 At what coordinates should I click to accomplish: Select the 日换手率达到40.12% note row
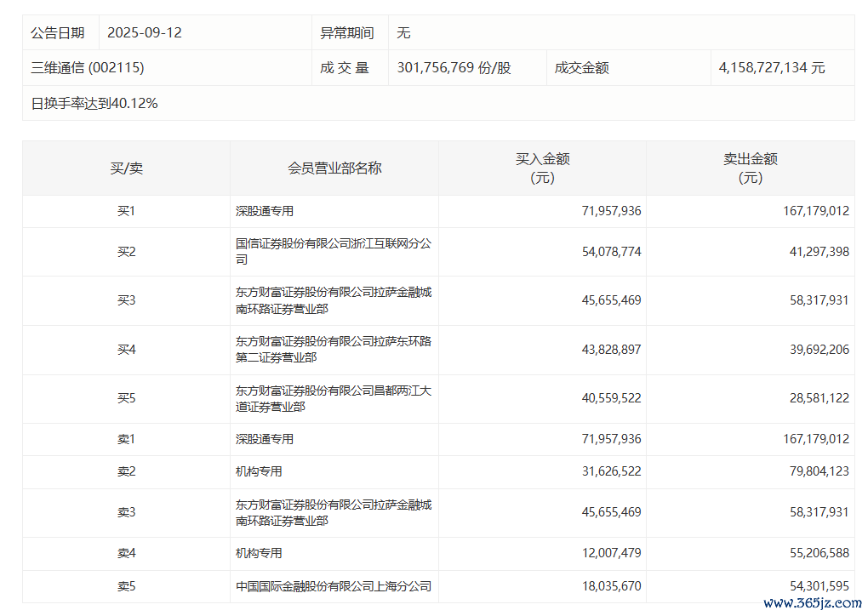(94, 104)
